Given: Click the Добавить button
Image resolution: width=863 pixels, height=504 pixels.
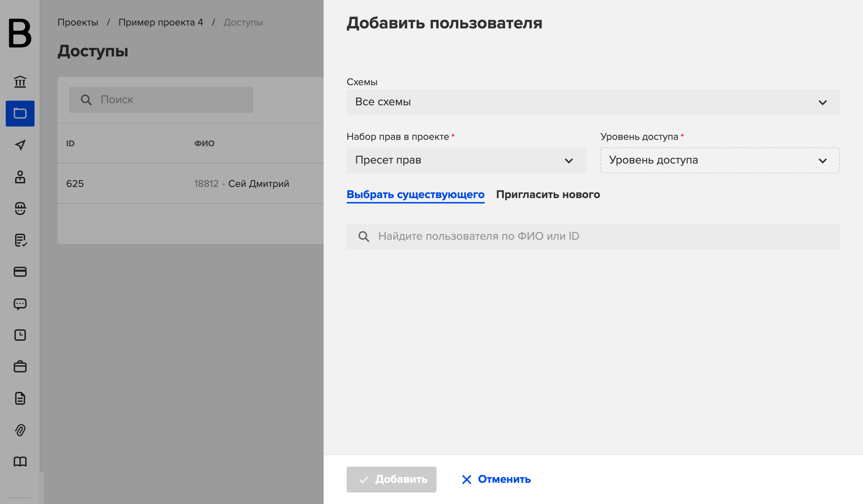Looking at the screenshot, I should coord(392,480).
